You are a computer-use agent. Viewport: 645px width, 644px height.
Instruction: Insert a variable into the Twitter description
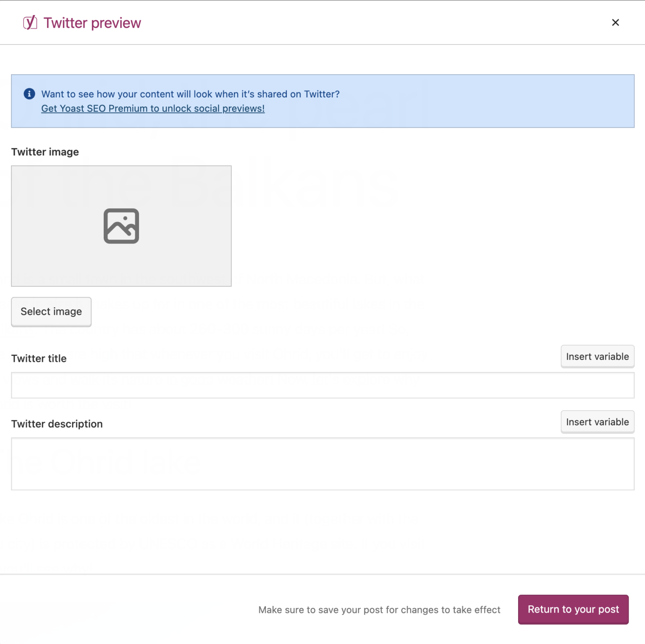pyautogui.click(x=597, y=422)
